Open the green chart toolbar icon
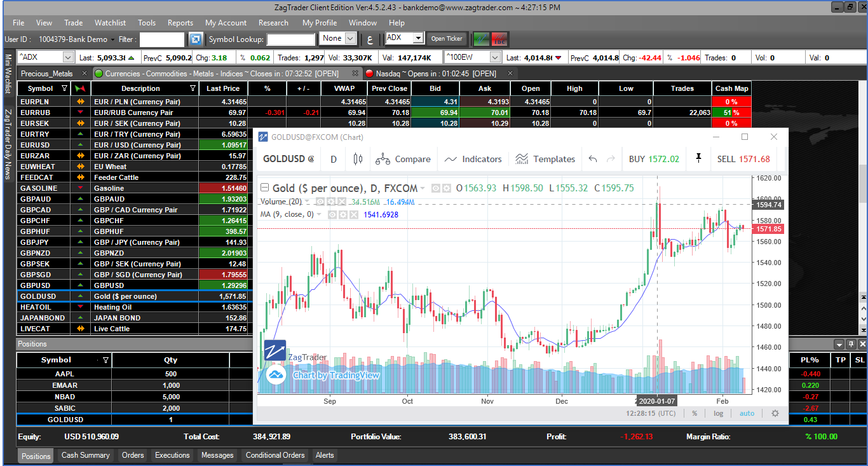This screenshot has height=466, width=868. (x=482, y=38)
